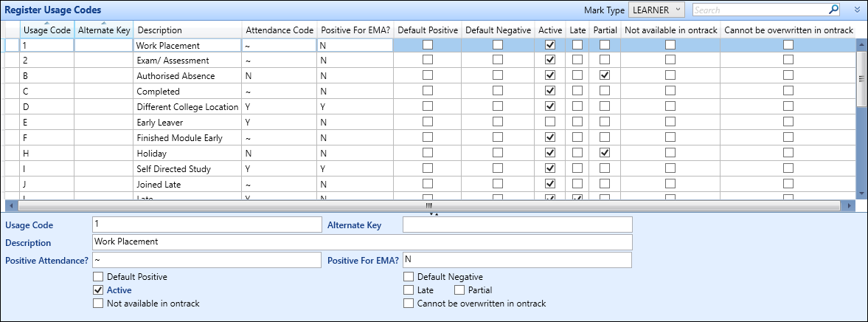Click the horizontal scrollbar right arrow

point(850,205)
